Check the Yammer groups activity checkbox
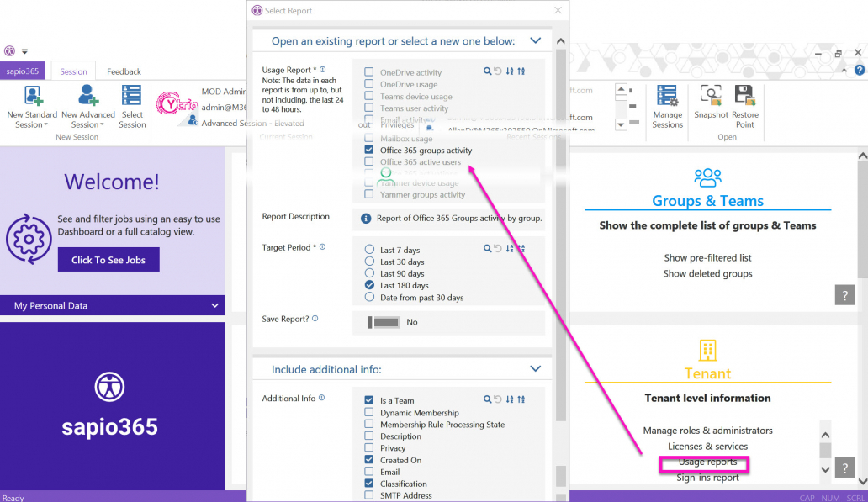Image resolution: width=868 pixels, height=502 pixels. (368, 193)
